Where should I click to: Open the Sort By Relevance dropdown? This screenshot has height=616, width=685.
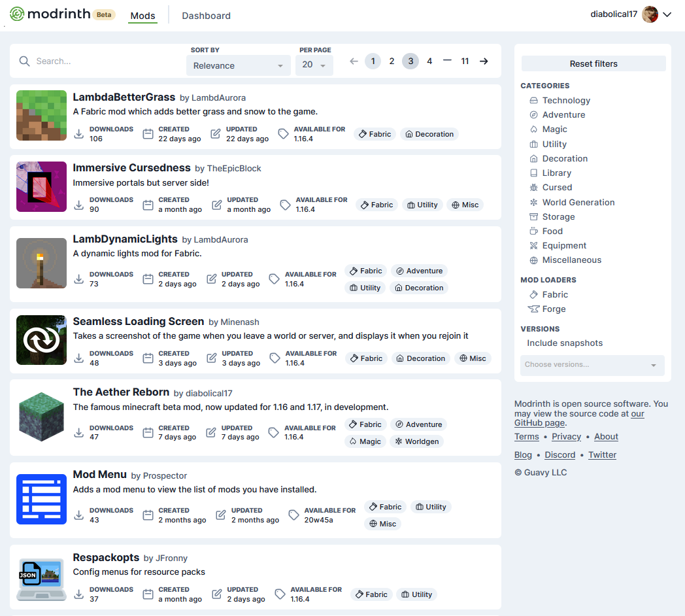[239, 65]
